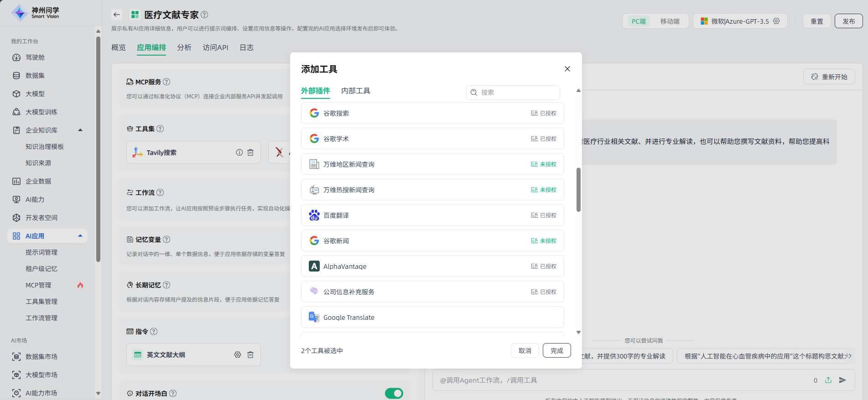Viewport: 868px width, 400px height.
Task: Collapse the AI应用 sidebar group
Action: (x=80, y=236)
